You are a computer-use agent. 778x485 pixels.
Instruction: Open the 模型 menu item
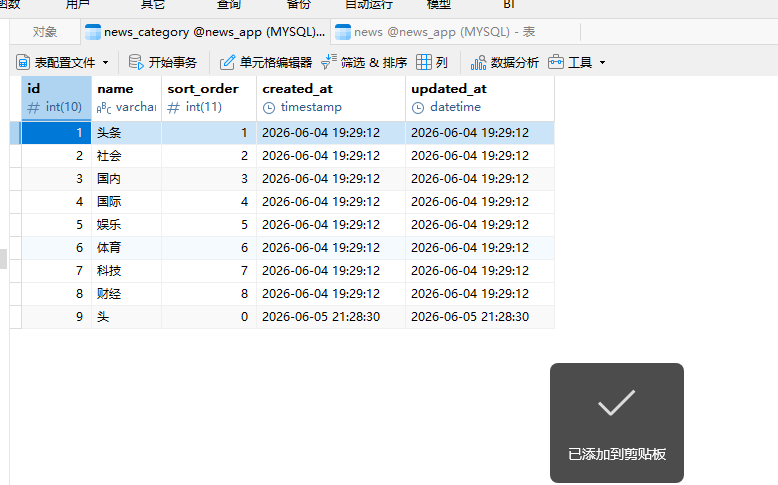[x=439, y=4]
